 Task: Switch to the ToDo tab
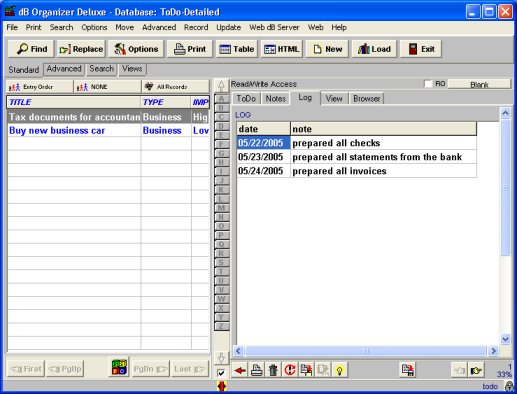click(246, 99)
